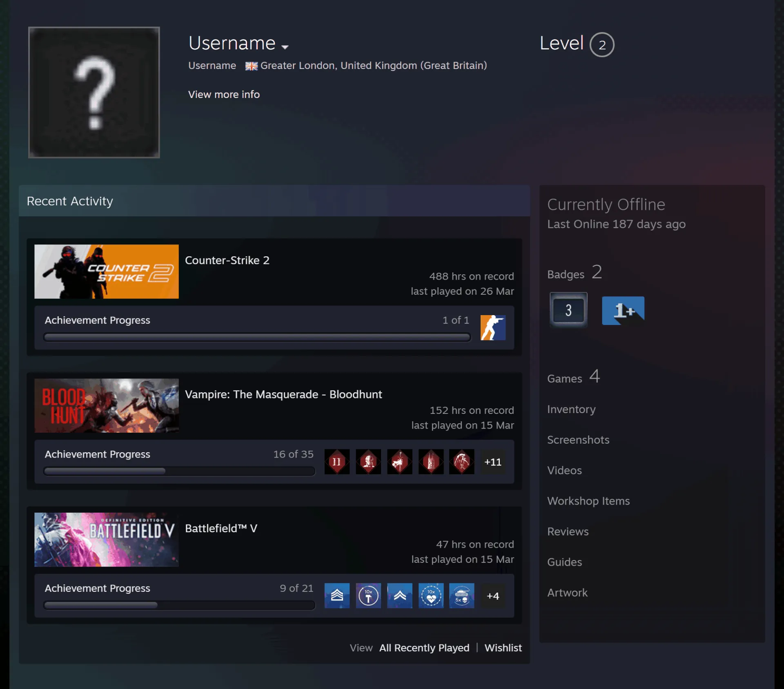Open the Reviews link
The width and height of the screenshot is (784, 689).
(568, 531)
